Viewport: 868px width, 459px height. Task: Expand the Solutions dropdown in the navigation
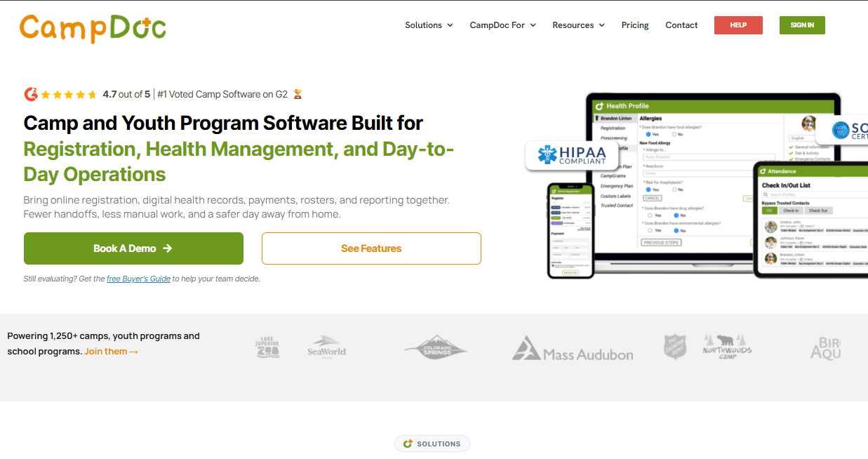tap(428, 25)
